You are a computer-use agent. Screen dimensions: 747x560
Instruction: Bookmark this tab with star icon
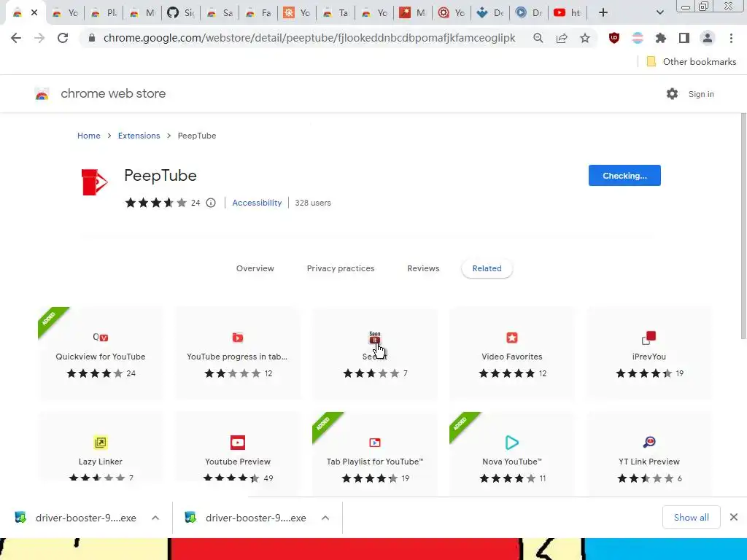pyautogui.click(x=585, y=38)
